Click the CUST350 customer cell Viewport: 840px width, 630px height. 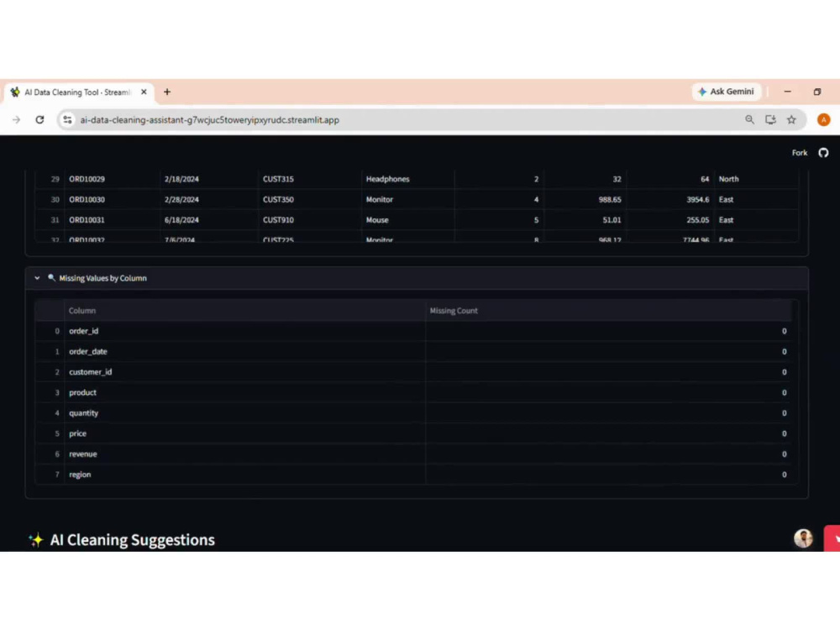coord(310,199)
